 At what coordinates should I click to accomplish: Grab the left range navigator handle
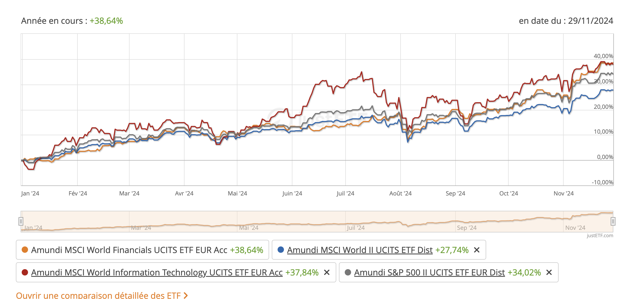point(21,221)
